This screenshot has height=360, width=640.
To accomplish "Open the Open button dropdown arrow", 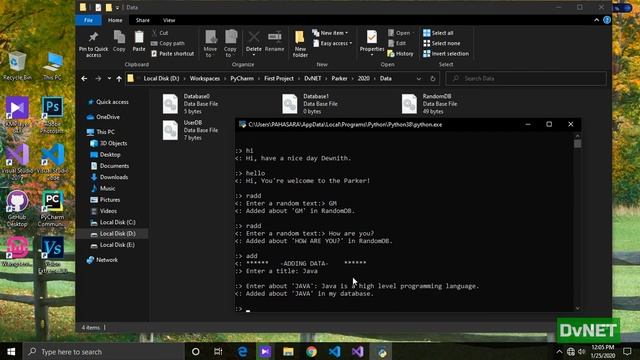I will [413, 33].
